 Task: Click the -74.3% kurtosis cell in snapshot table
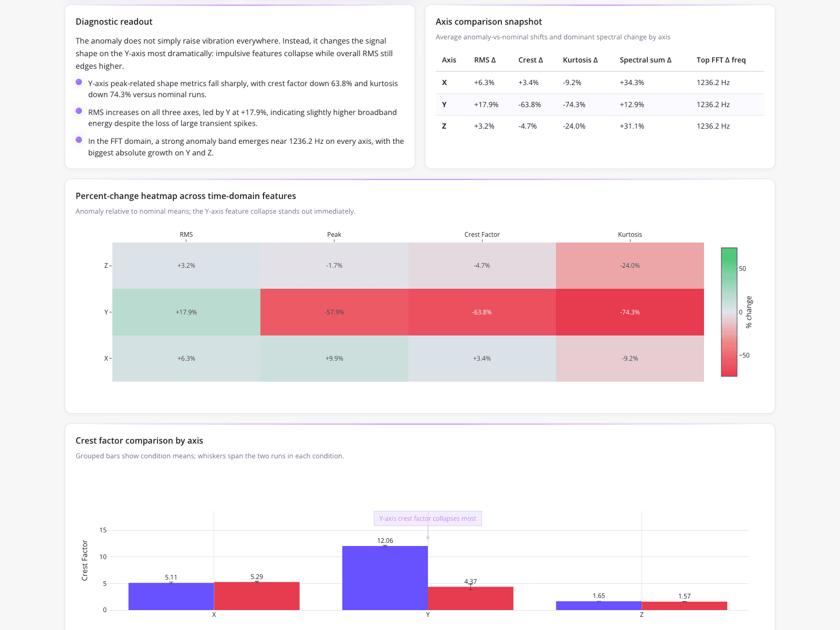click(x=574, y=104)
